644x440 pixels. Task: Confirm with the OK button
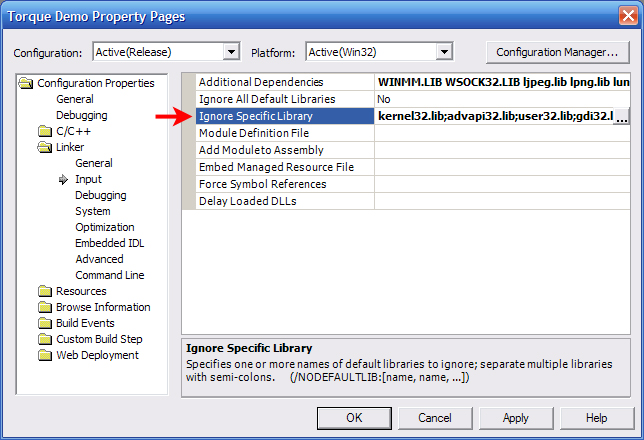pos(354,418)
